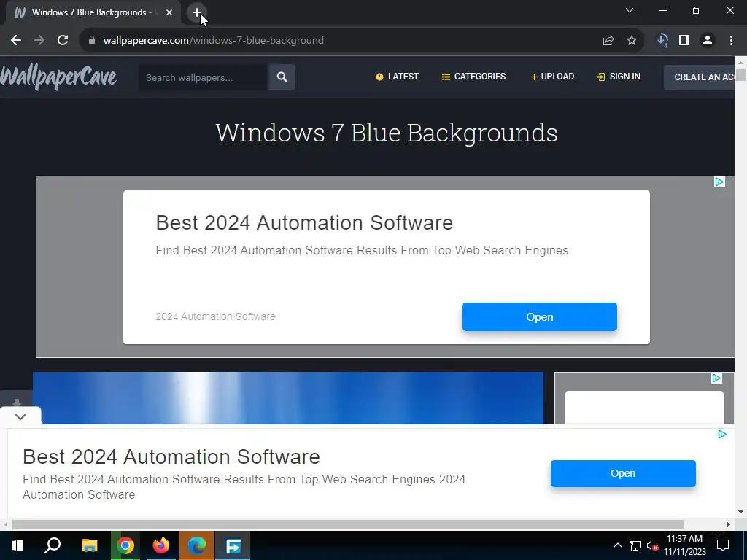Open the taskbar clock and date
The height and width of the screenshot is (560, 747).
(x=684, y=545)
